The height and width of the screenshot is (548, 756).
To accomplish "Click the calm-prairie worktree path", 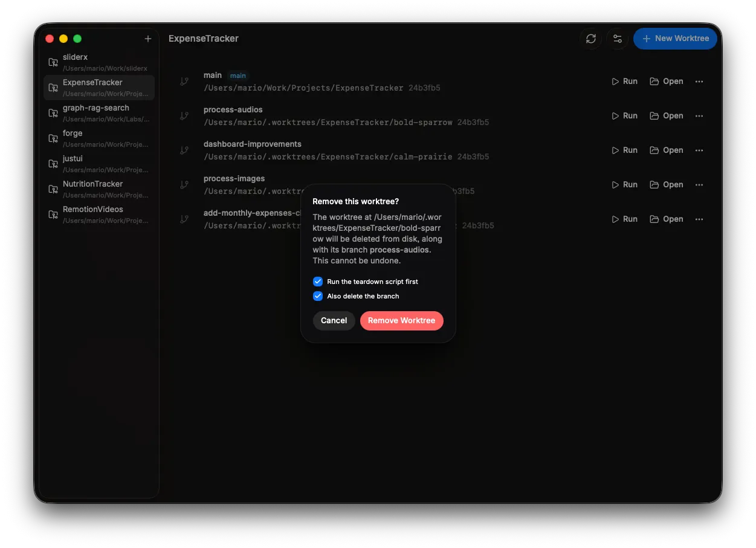I will point(328,157).
